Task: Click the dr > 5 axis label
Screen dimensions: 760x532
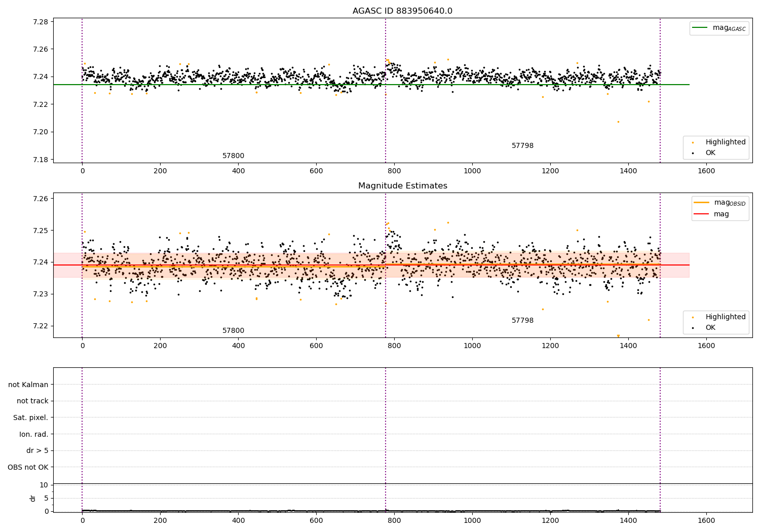Action: 37,451
